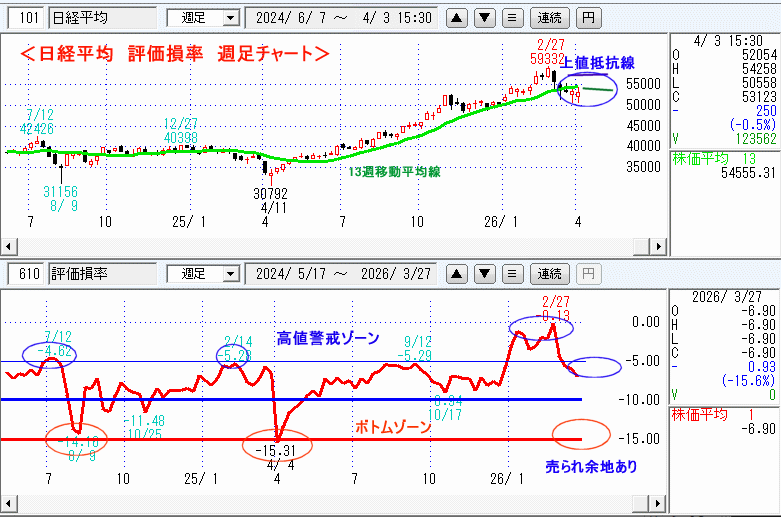Click the up arrow button in 日経平均 toolbar

[456, 18]
